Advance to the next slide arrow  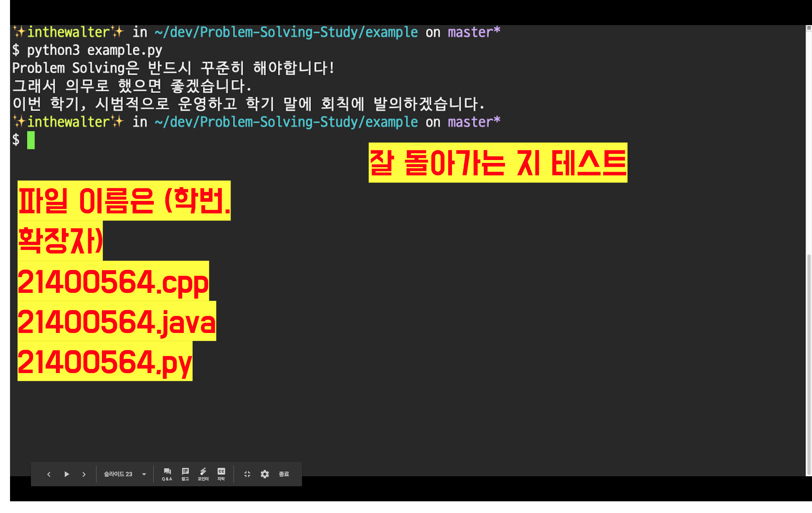click(x=84, y=474)
